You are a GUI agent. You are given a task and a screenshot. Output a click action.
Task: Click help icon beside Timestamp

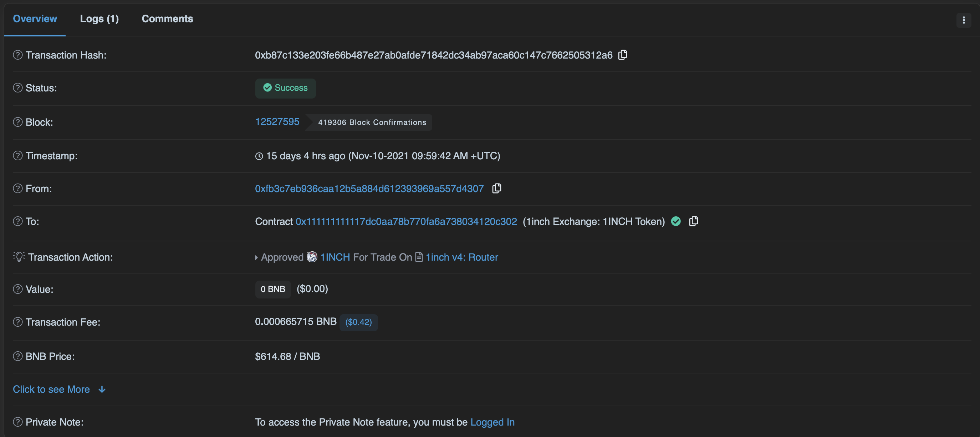pyautogui.click(x=18, y=155)
